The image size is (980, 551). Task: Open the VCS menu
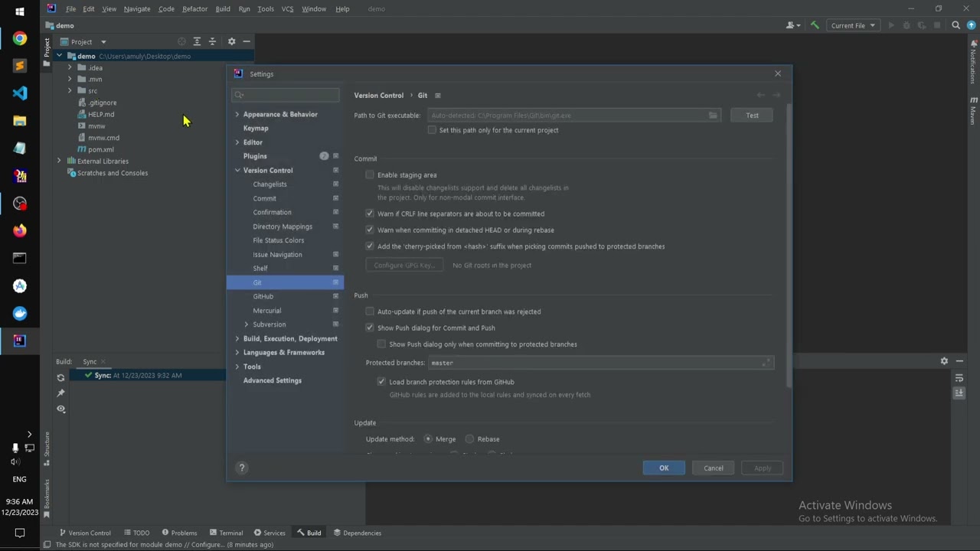click(287, 8)
